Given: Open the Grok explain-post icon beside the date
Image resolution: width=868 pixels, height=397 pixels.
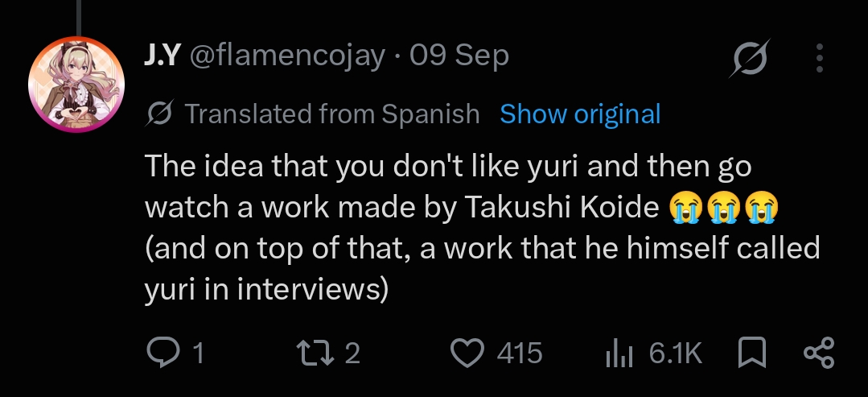Looking at the screenshot, I should [750, 58].
